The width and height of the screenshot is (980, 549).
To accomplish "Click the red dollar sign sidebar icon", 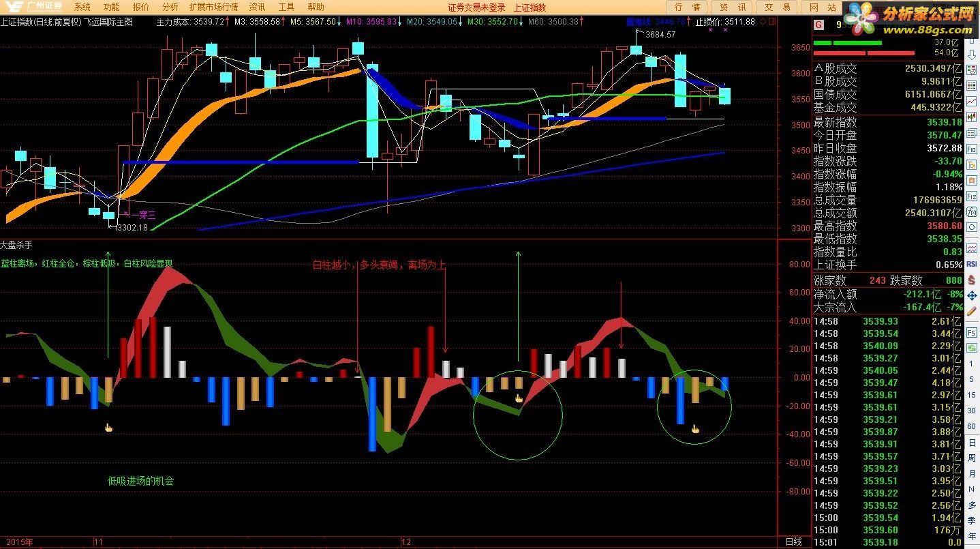I will point(972,280).
